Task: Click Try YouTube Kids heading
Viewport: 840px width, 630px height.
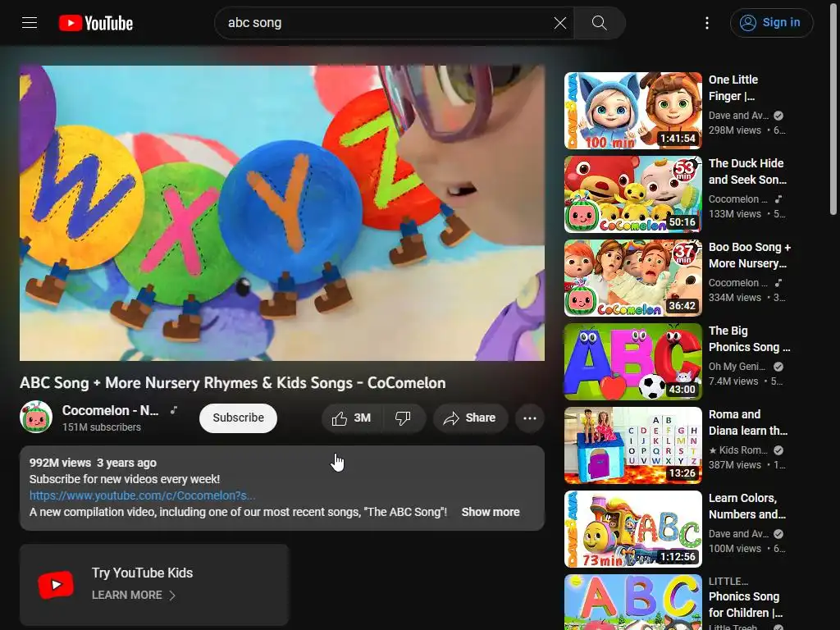Action: [x=142, y=573]
